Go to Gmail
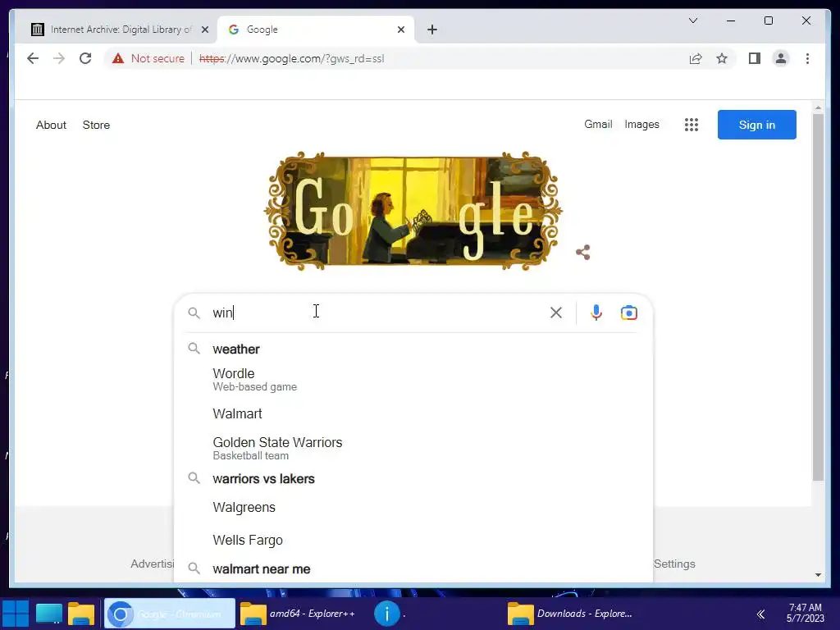Image resolution: width=840 pixels, height=630 pixels. [598, 125]
